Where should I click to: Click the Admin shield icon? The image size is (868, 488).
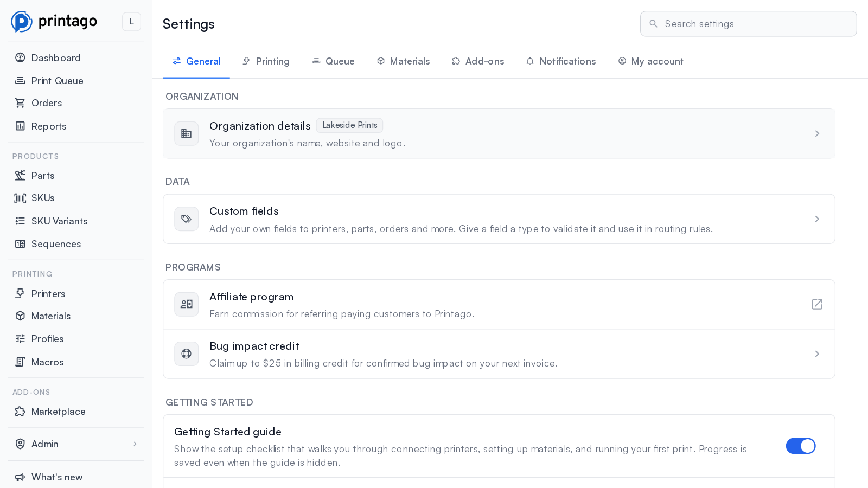20,444
